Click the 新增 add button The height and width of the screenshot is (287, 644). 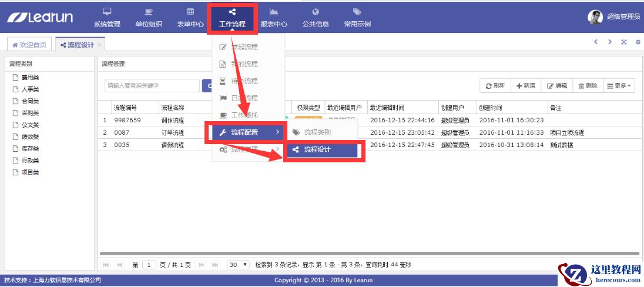(x=526, y=86)
